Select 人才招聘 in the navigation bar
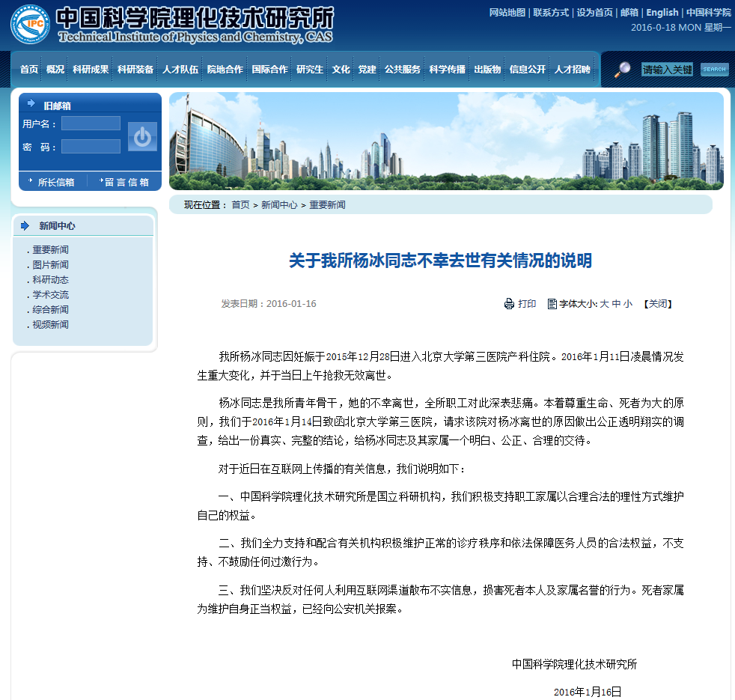This screenshot has width=735, height=700. coord(573,70)
